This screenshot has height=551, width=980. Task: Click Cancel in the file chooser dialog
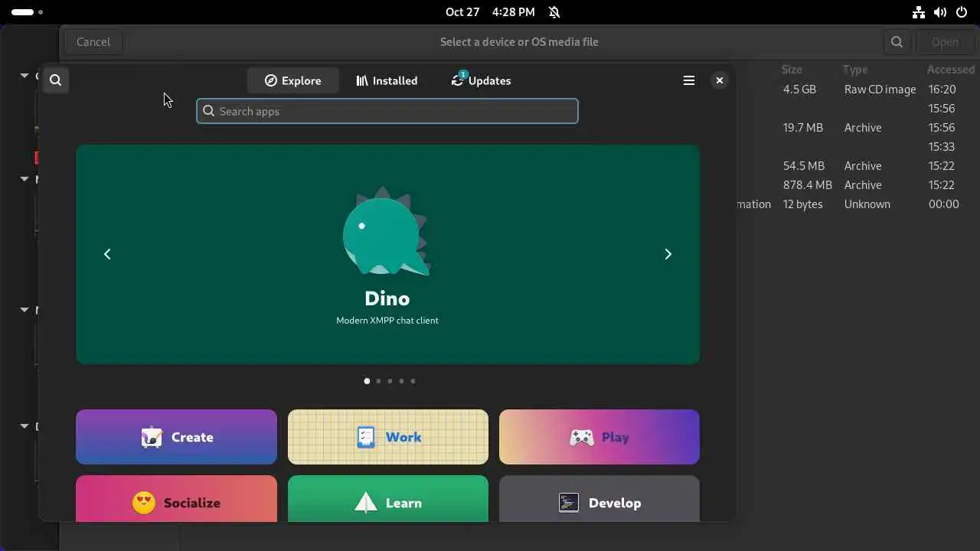pos(93,42)
